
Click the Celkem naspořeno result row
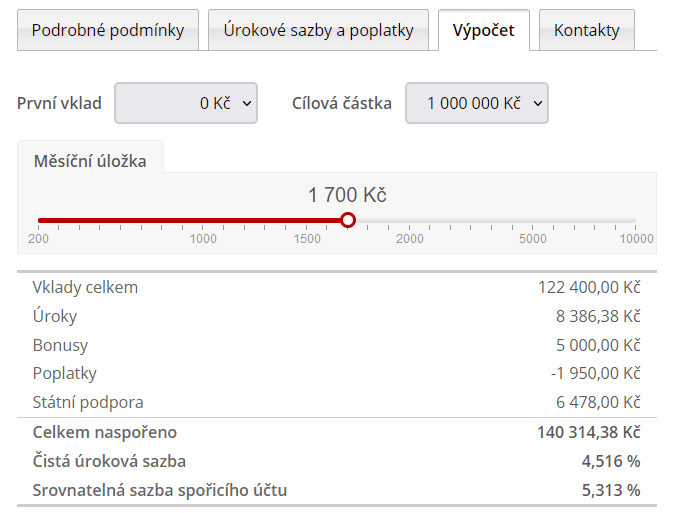[337, 432]
